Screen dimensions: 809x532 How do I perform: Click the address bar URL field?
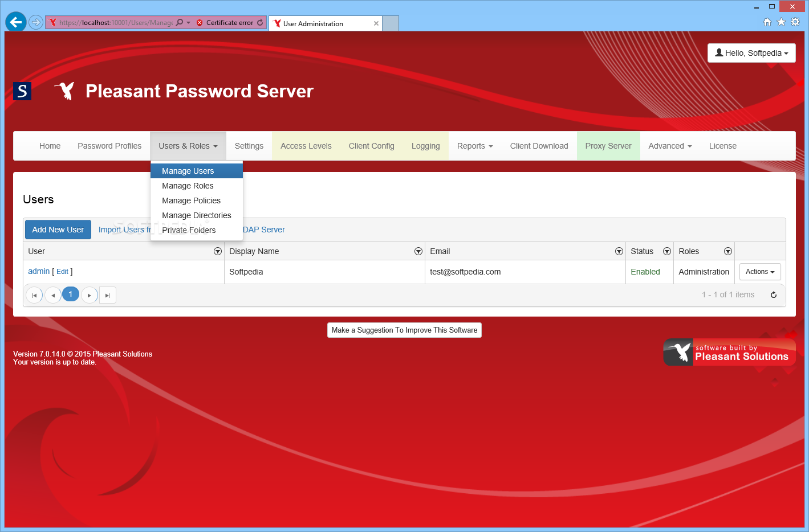click(116, 23)
